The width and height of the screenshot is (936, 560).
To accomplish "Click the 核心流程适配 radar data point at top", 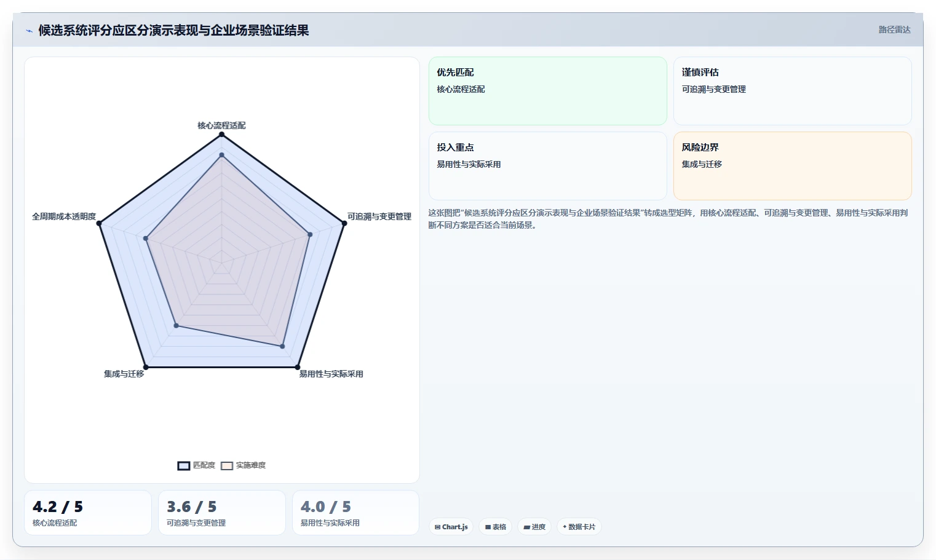I will click(x=222, y=134).
